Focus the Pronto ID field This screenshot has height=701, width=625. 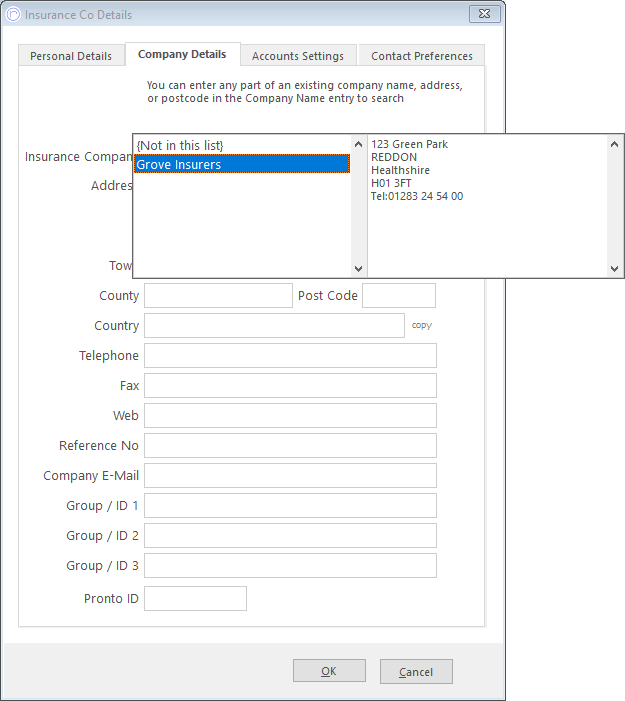195,599
